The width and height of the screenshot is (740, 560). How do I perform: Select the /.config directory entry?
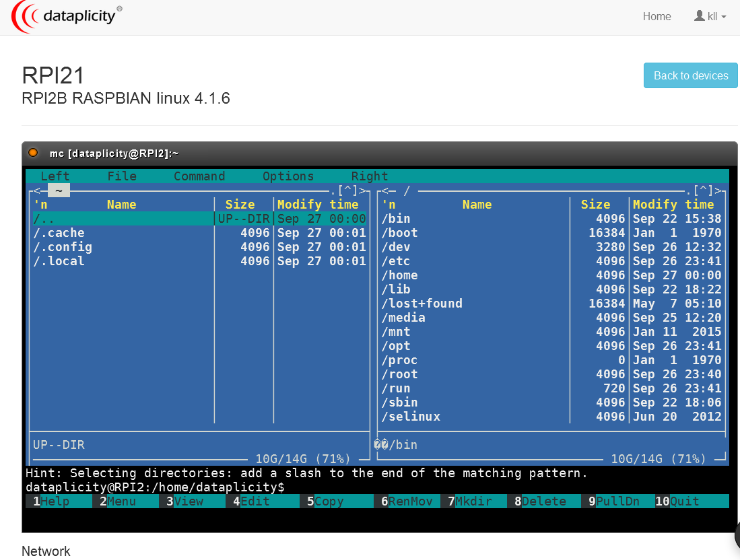point(63,247)
